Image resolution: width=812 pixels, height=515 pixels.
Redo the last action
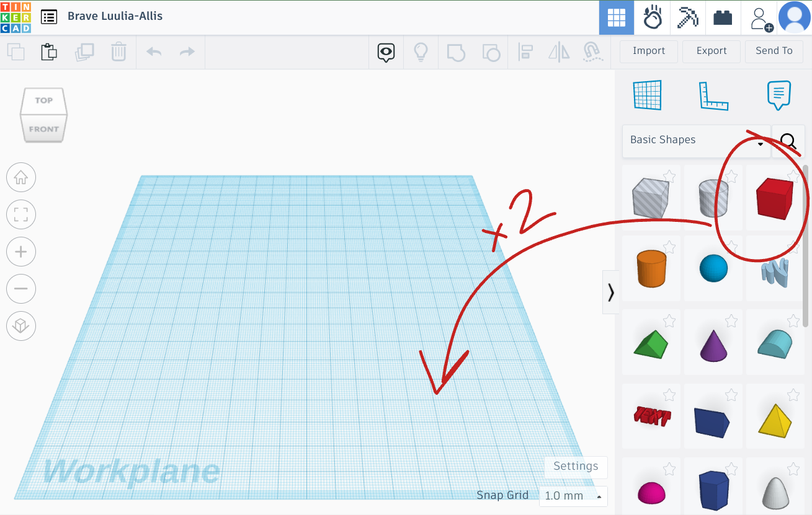click(187, 51)
